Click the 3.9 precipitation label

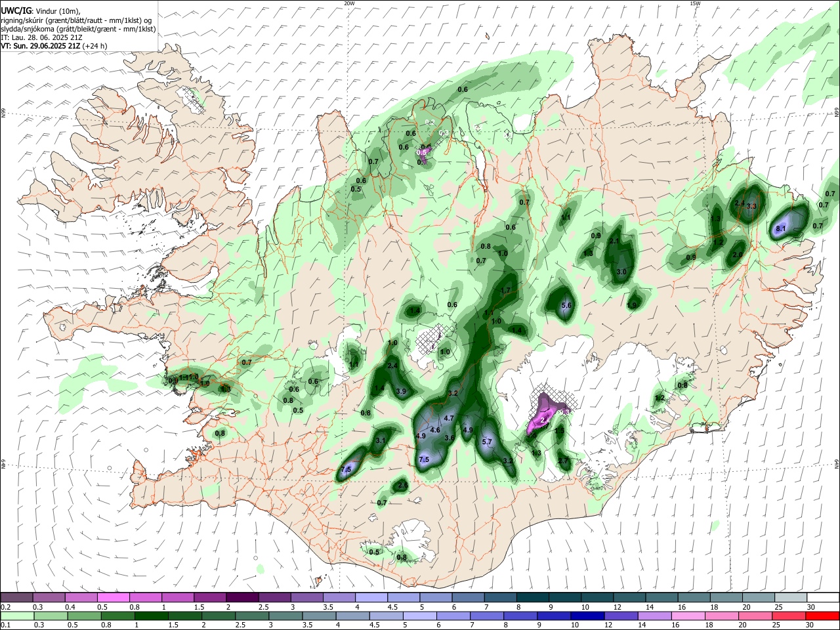(402, 392)
